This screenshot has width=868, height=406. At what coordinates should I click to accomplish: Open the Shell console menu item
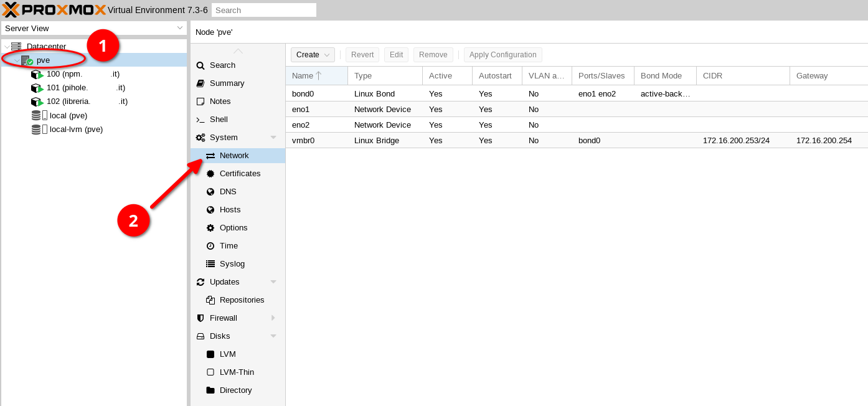238,120
